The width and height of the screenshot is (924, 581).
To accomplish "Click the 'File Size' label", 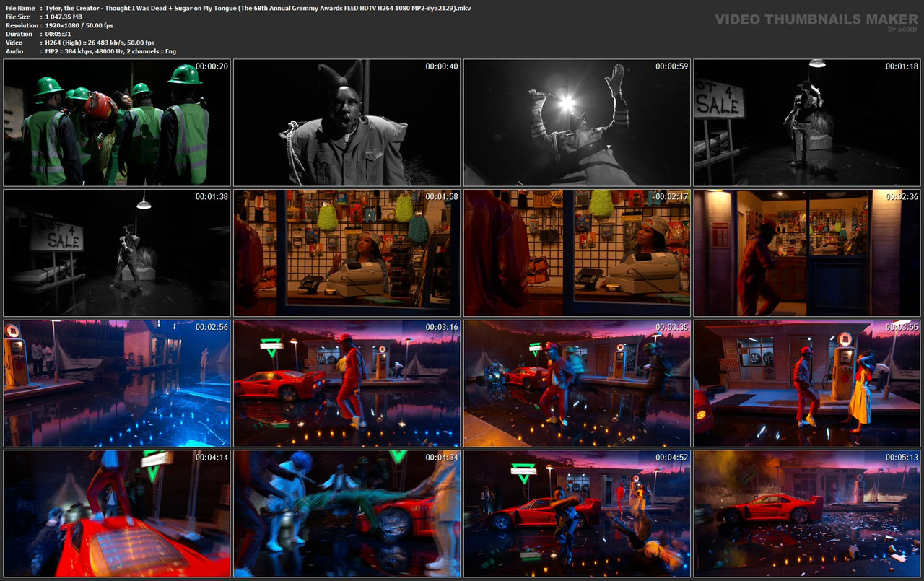I will coord(18,17).
